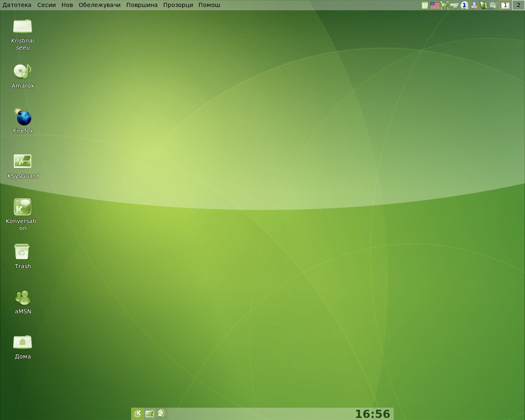Click the RSS feed tray icon

pos(454,5)
